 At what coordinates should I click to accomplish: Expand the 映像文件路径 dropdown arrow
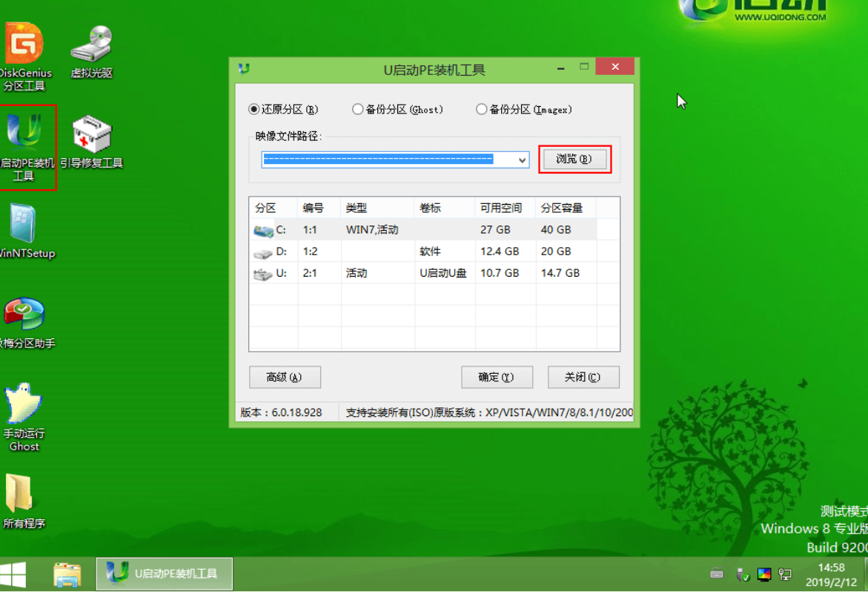coord(521,159)
